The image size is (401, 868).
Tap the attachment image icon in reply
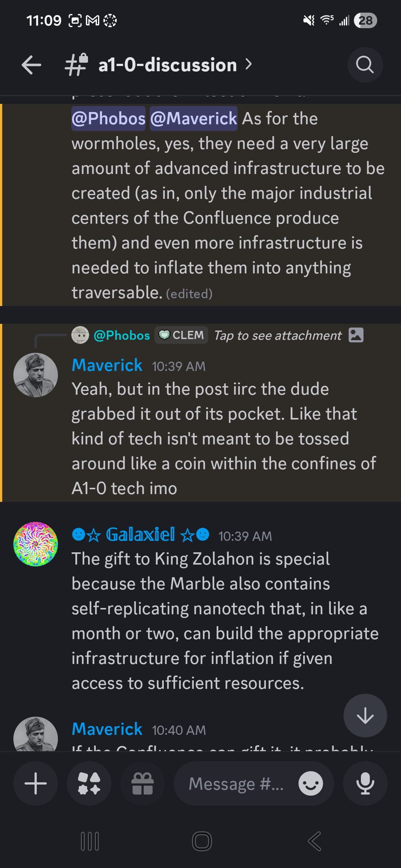click(x=356, y=335)
